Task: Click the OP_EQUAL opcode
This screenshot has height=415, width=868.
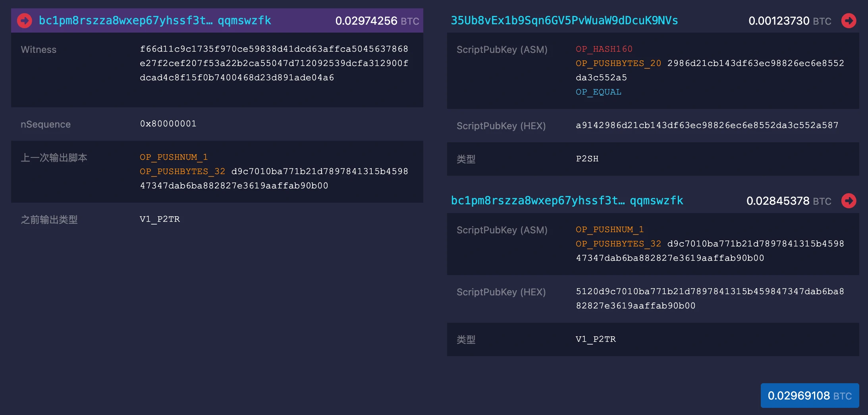Action: 598,92
